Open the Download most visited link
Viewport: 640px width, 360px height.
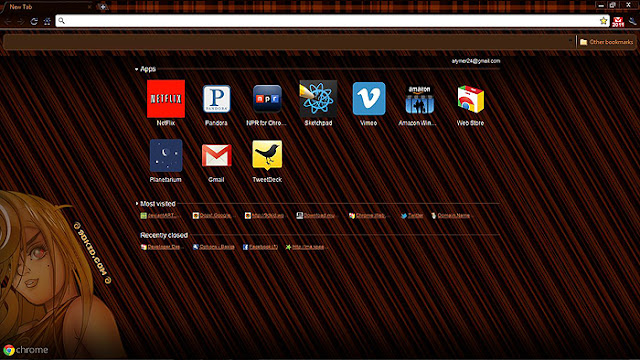(316, 216)
